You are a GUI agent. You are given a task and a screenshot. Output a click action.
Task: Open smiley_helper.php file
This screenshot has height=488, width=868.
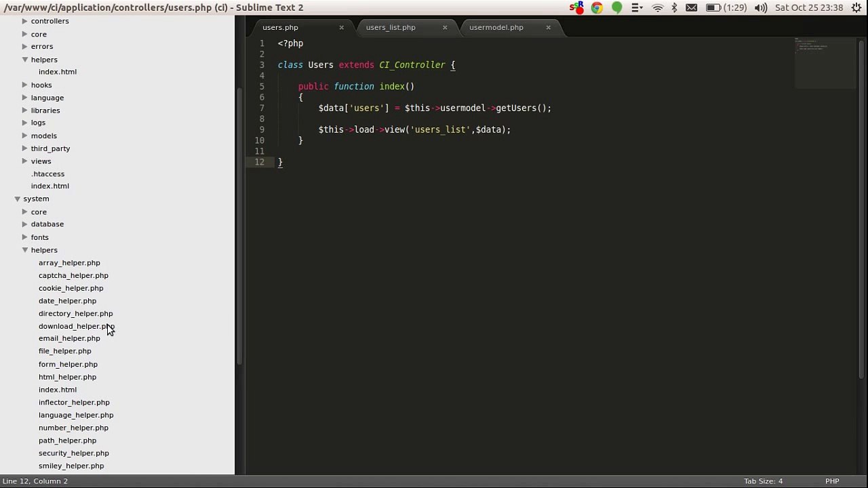point(71,466)
